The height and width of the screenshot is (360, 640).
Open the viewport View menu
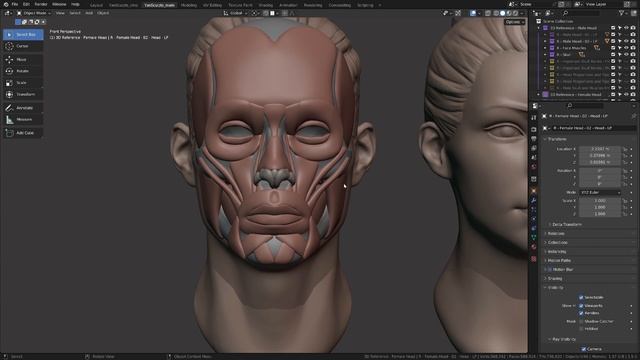click(60, 13)
